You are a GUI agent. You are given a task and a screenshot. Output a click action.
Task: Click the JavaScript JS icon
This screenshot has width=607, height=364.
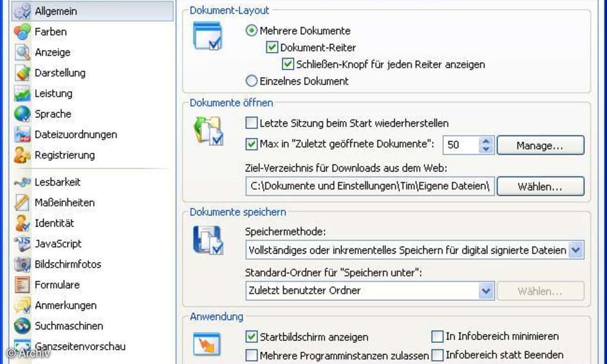22,244
